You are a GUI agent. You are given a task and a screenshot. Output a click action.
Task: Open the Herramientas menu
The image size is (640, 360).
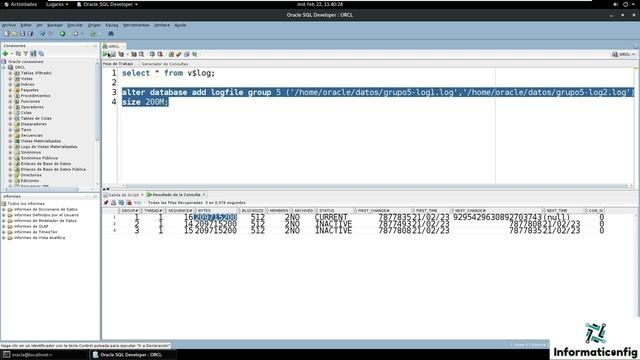[136, 25]
